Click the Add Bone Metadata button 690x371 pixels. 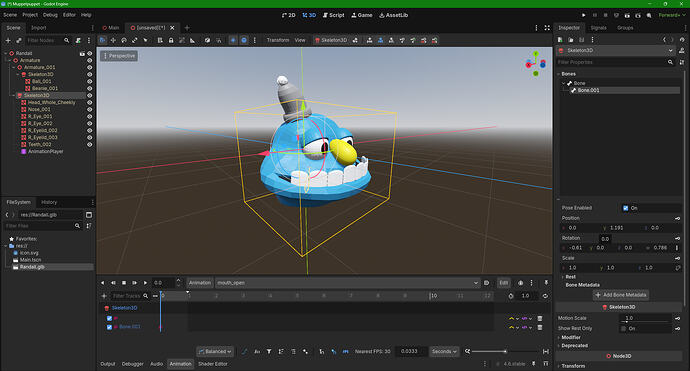click(x=620, y=295)
